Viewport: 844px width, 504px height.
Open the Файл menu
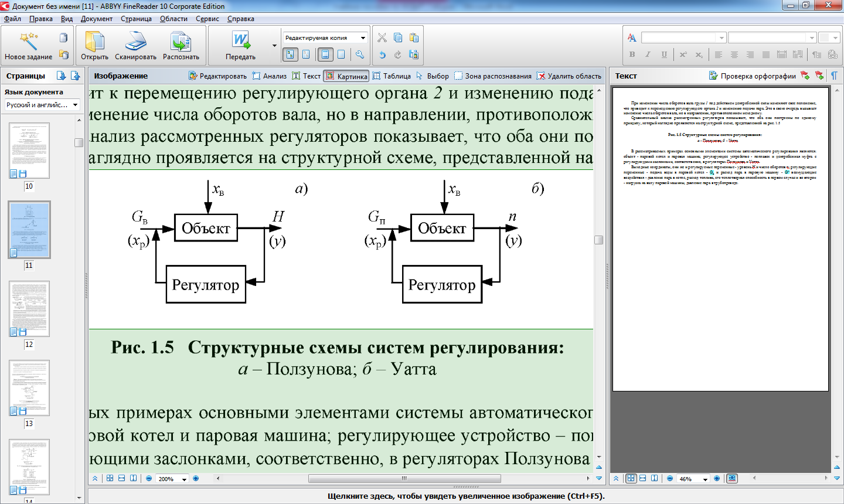tap(12, 19)
